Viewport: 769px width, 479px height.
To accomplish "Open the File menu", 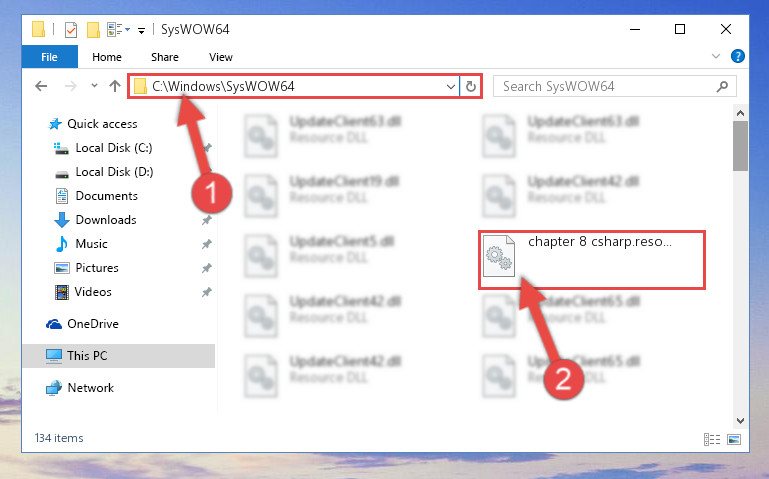I will click(x=50, y=57).
